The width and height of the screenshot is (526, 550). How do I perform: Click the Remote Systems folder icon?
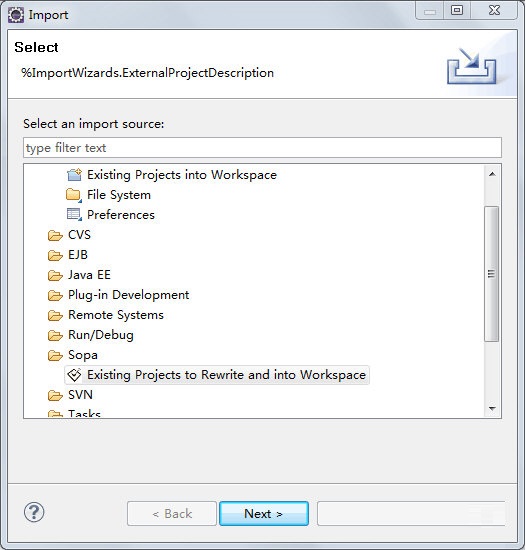point(55,315)
